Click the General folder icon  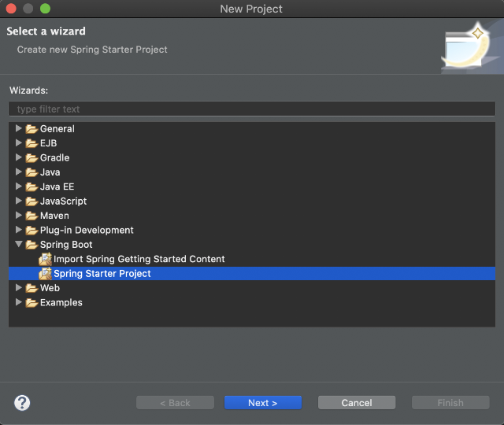[x=31, y=129]
